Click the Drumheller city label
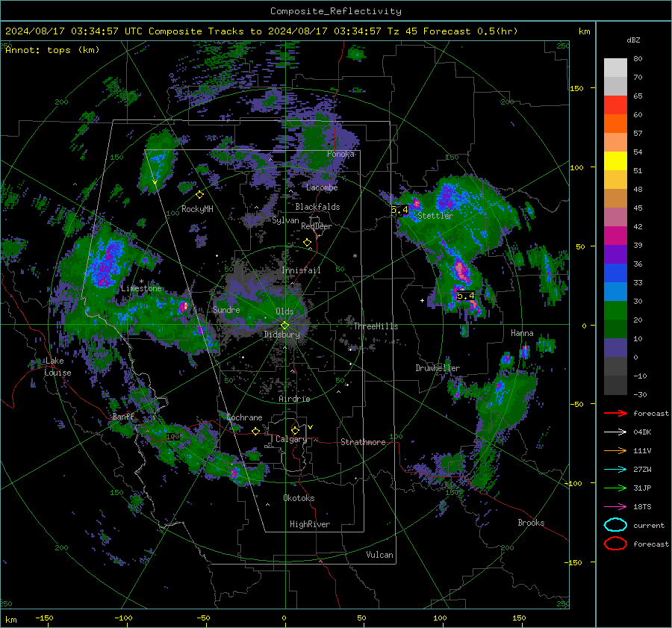This screenshot has height=628, width=672. [x=438, y=368]
